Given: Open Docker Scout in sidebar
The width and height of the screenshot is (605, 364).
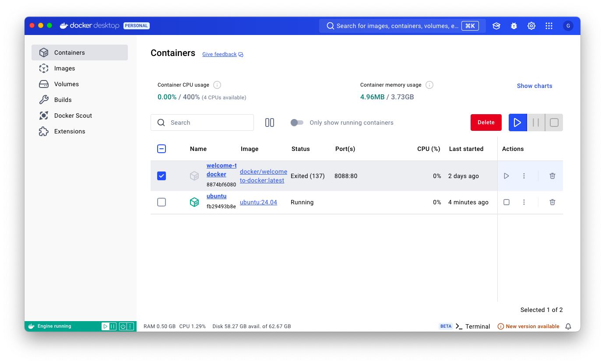Looking at the screenshot, I should [x=80, y=115].
